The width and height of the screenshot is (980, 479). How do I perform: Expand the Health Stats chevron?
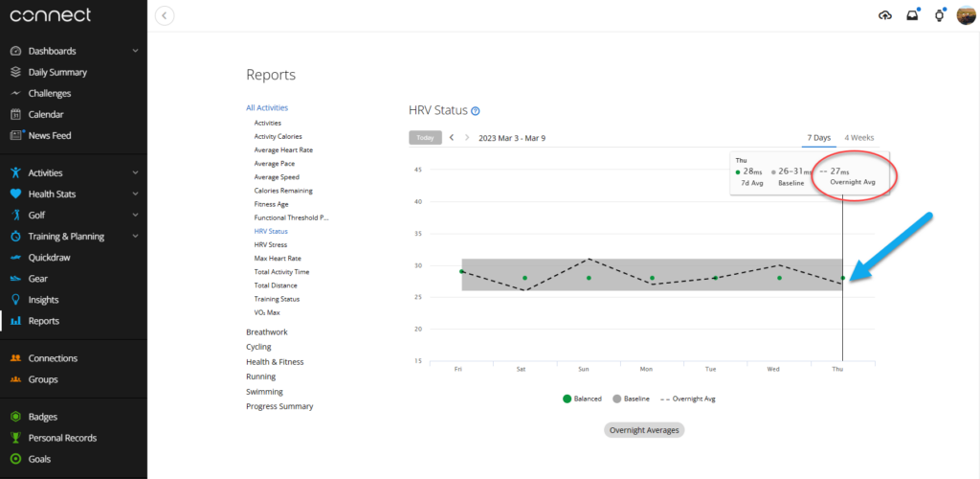click(x=136, y=194)
